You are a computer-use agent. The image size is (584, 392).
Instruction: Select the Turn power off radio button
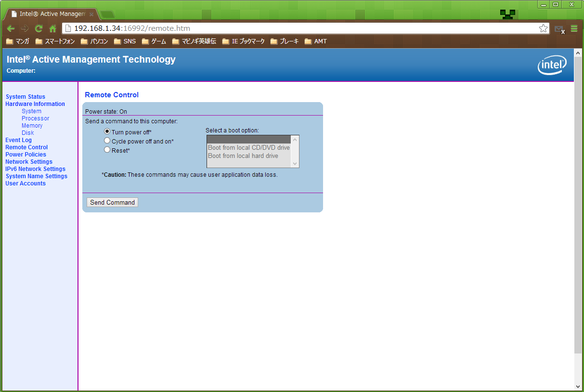click(x=107, y=131)
